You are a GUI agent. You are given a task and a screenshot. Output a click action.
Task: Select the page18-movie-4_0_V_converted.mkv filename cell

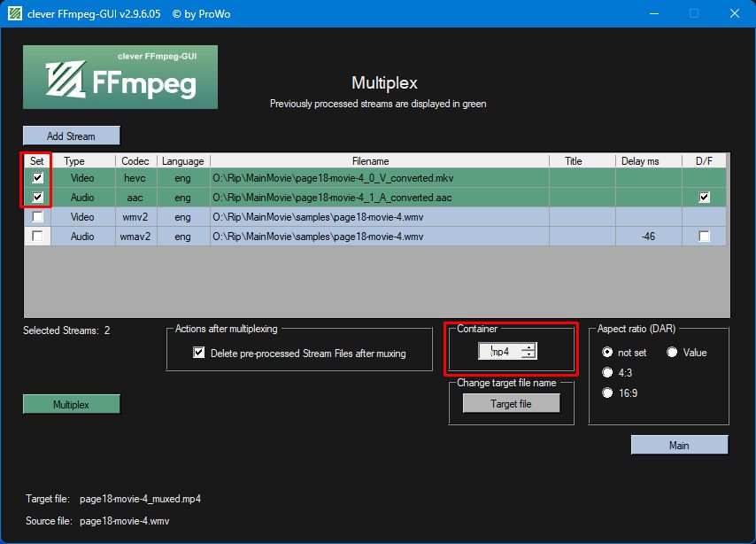380,177
